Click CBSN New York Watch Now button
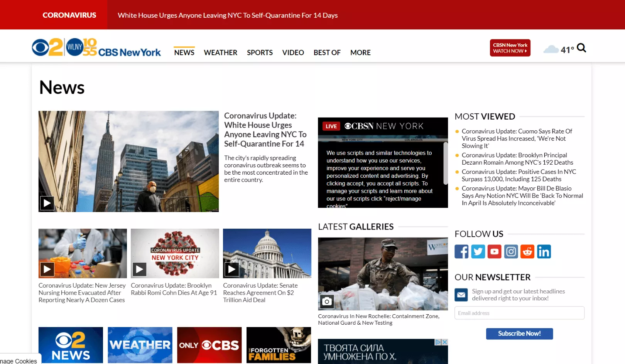The height and width of the screenshot is (364, 625). (510, 48)
